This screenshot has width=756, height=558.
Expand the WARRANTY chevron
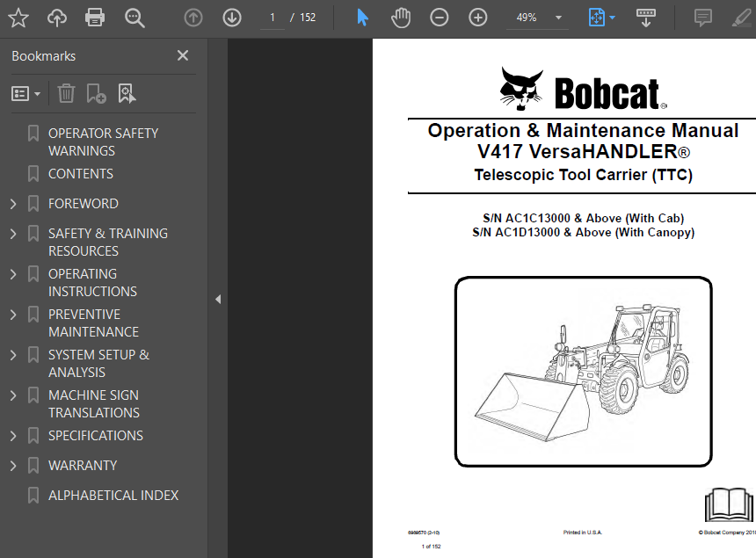pos(13,466)
